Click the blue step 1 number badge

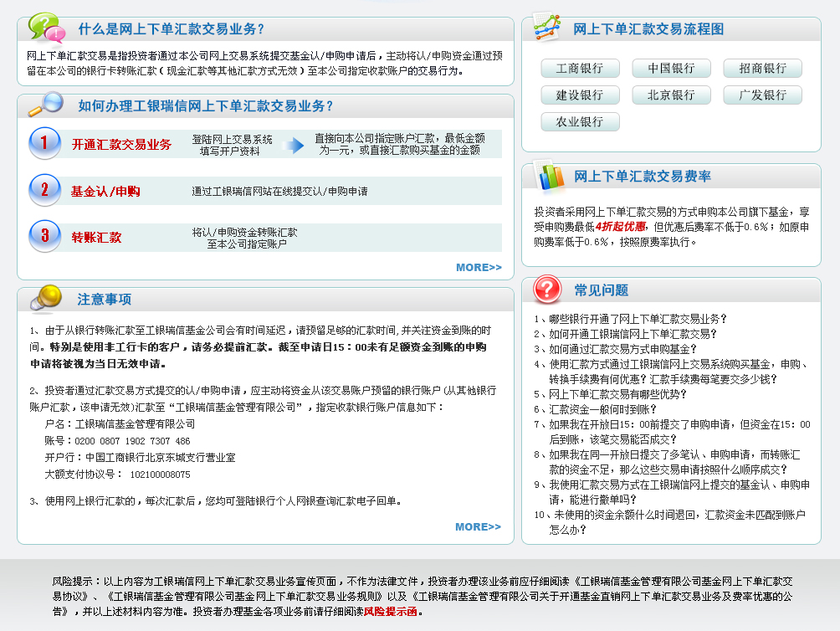coord(45,143)
